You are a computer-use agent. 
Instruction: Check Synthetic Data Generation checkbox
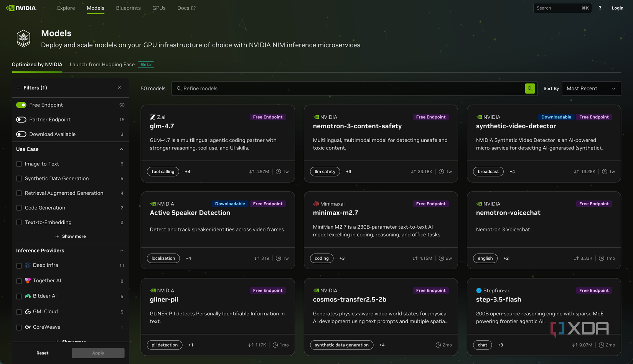coord(19,179)
